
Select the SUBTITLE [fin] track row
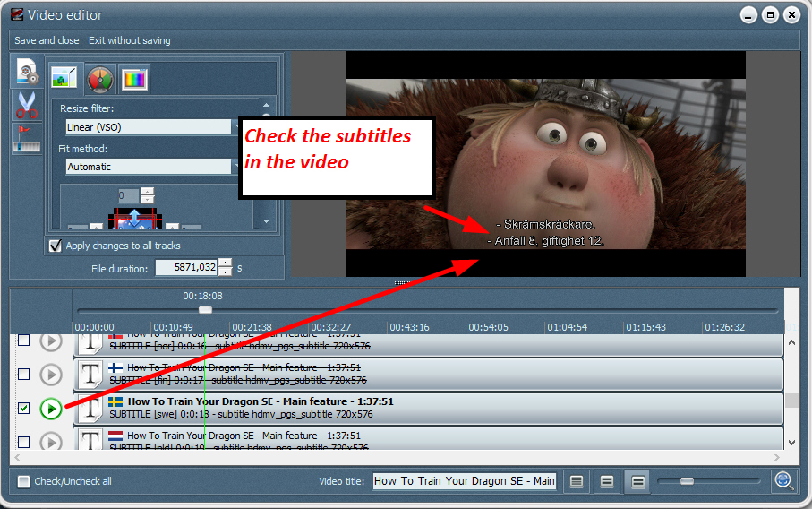click(428, 375)
